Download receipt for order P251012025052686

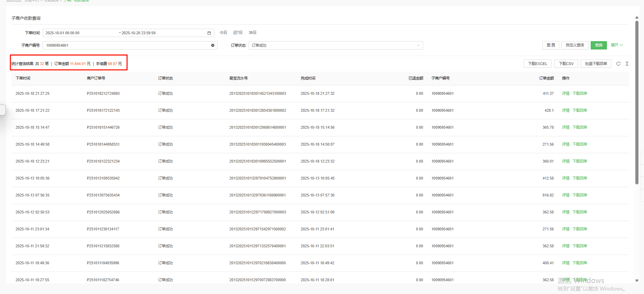580,212
